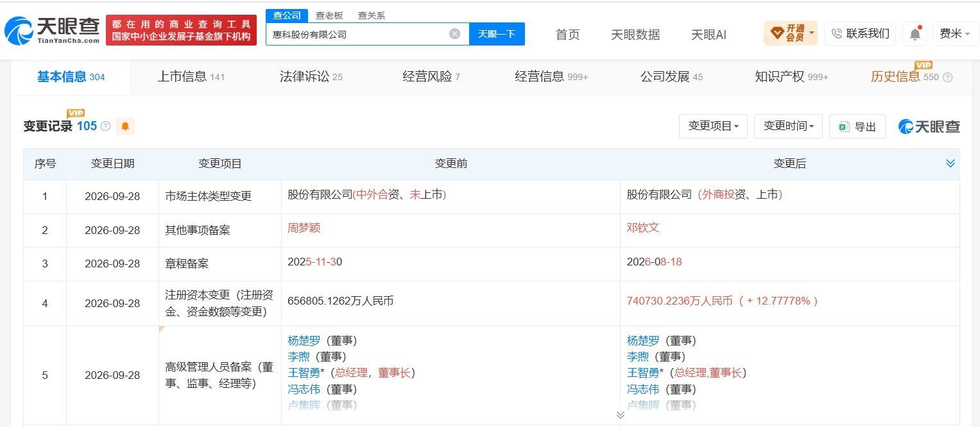Switch to the 查老板 search tab
This screenshot has width=980, height=427.
329,15
